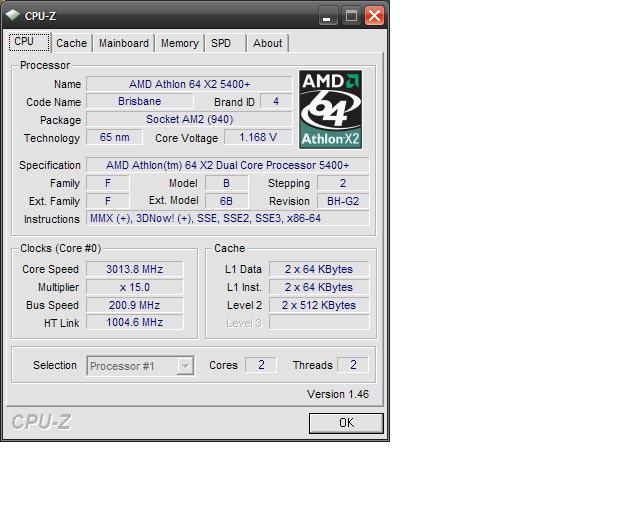Open the SPD tab
This screenshot has height=512, width=640.
click(226, 43)
